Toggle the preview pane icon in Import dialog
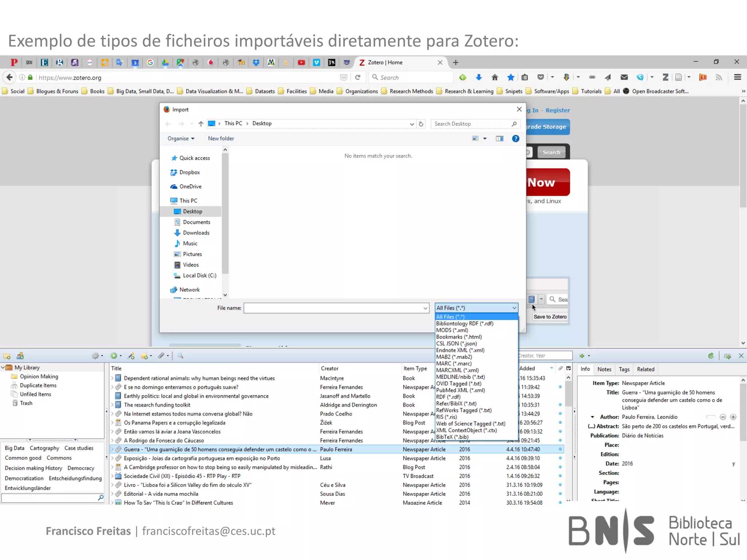 pos(500,139)
